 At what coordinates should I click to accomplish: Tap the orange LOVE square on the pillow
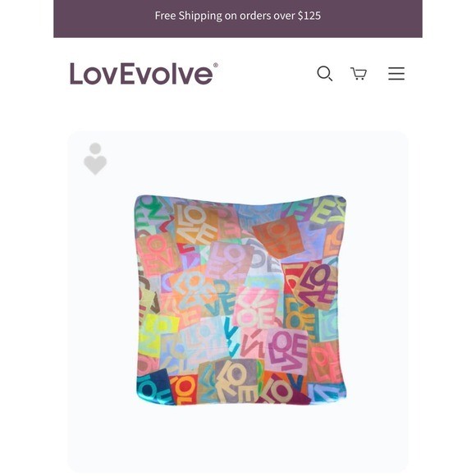point(278,237)
